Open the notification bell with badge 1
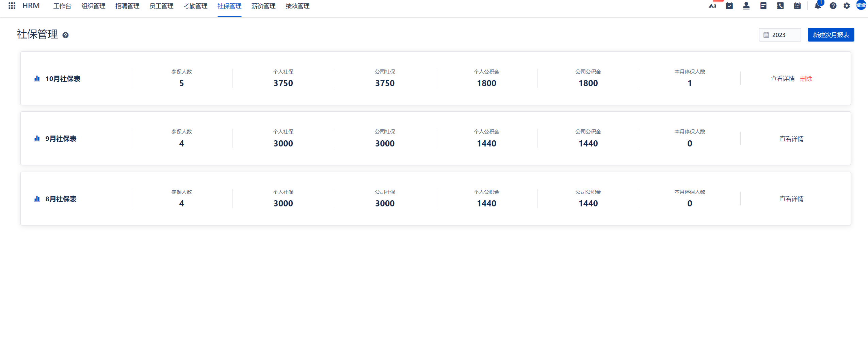Screen dimensions: 868x344 coord(816,6)
